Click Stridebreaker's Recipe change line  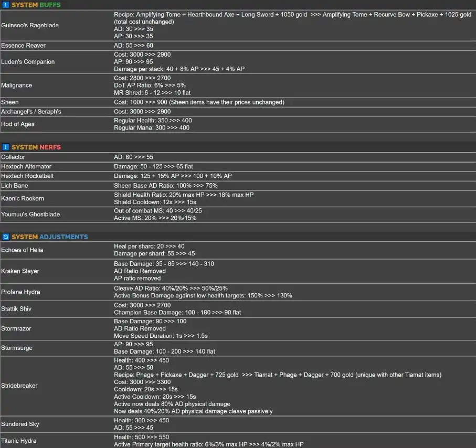278,375
